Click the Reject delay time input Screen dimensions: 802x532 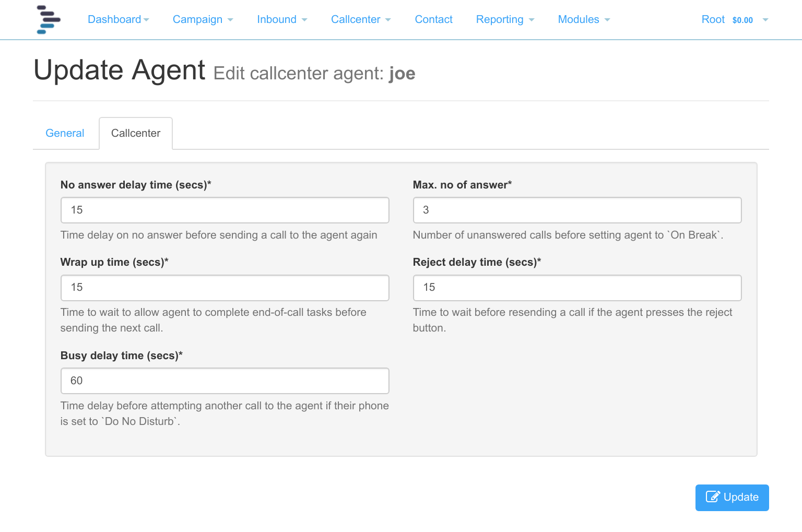pos(577,288)
